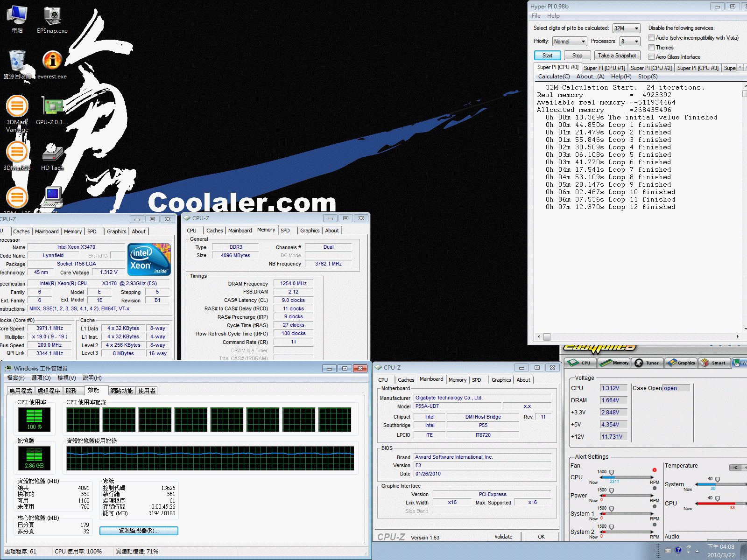Open Task Manager 檔案(F) menu
This screenshot has height=560, width=747.
pyautogui.click(x=16, y=378)
